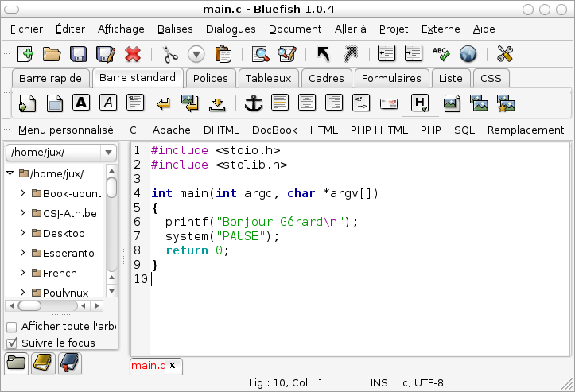
Task: Open the /home/jux/ path dropdown
Action: point(108,153)
